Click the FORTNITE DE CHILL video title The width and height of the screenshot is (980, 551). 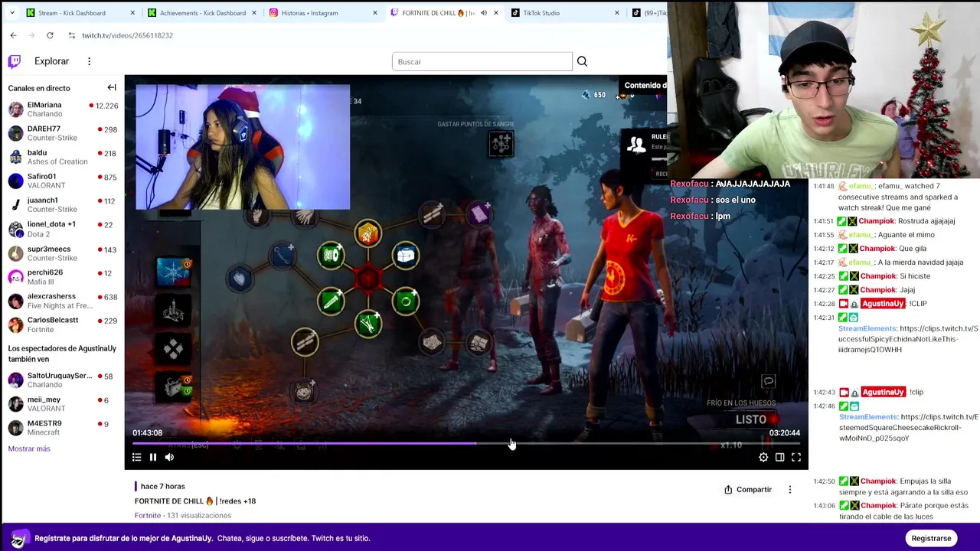195,501
